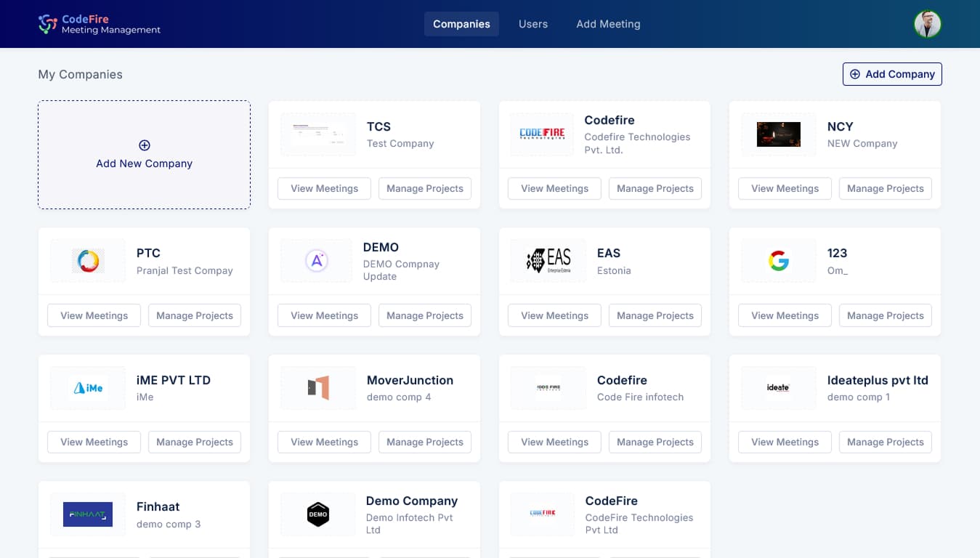This screenshot has width=980, height=558.
Task: Click the TCS company logo
Action: tap(318, 134)
